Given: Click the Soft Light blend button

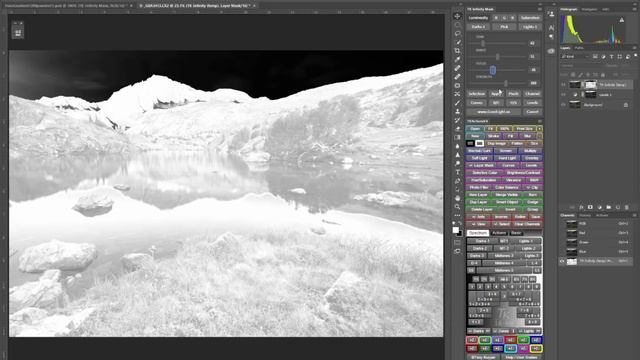Looking at the screenshot, I should pyautogui.click(x=479, y=158).
